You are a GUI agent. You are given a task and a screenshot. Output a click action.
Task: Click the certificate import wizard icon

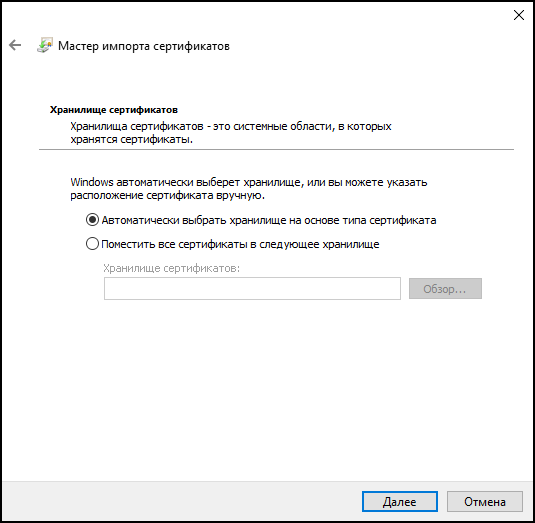(x=45, y=45)
